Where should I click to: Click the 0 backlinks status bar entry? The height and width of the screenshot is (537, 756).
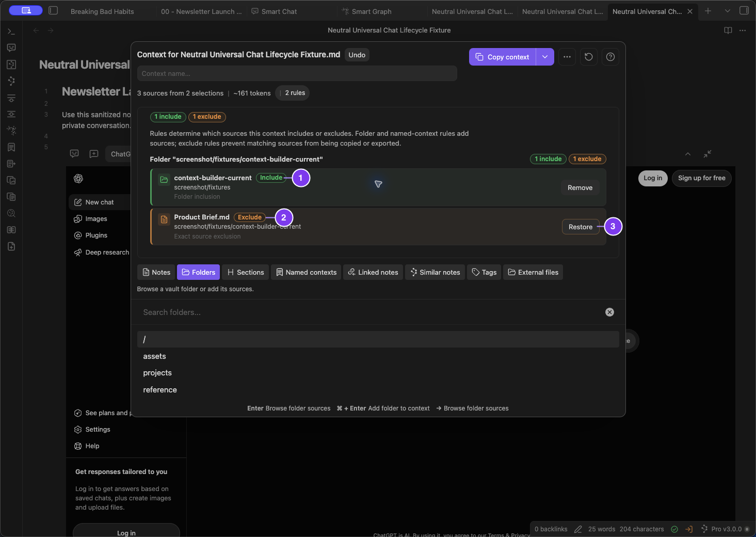[551, 529]
